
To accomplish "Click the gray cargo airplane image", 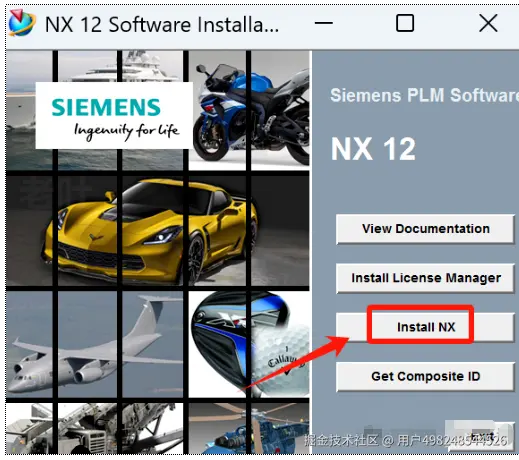I will 94,344.
